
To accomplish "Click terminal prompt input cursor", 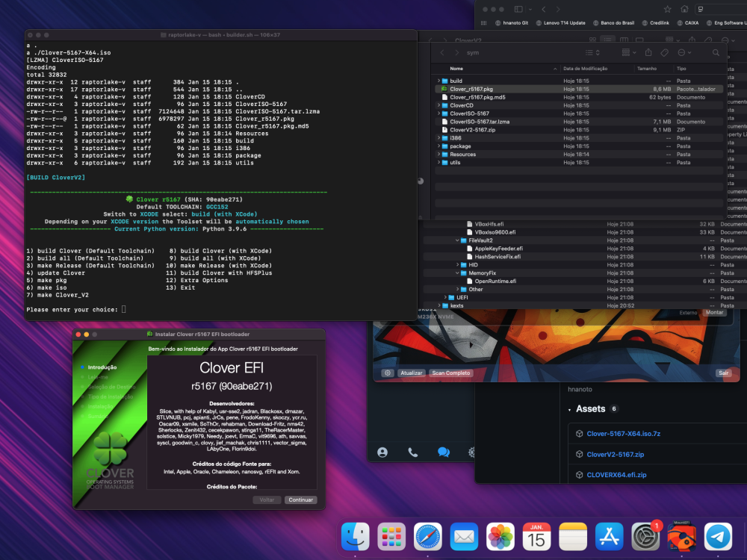I will 123,310.
